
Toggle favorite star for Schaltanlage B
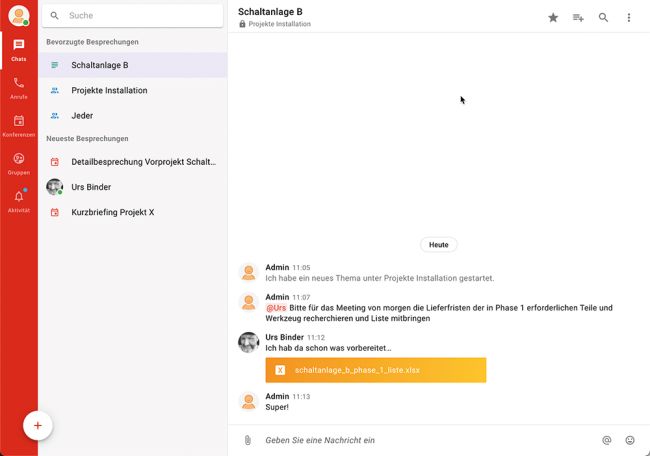[553, 17]
